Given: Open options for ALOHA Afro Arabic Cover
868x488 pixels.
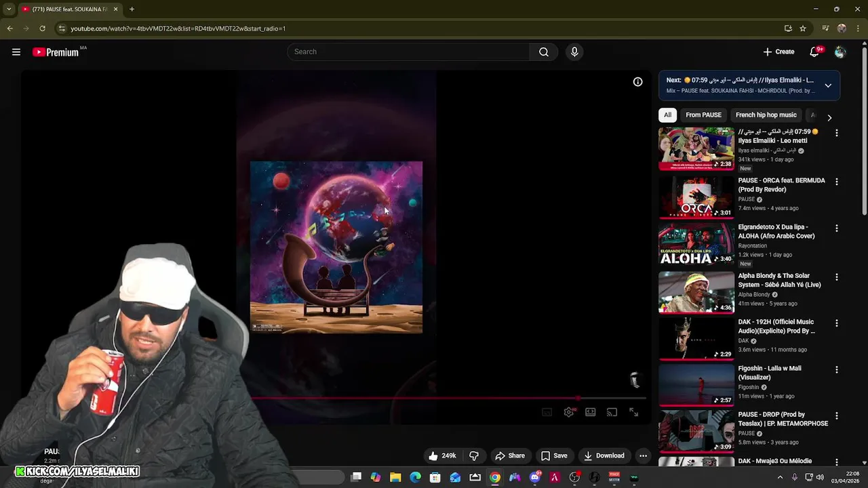Looking at the screenshot, I should click(x=836, y=228).
